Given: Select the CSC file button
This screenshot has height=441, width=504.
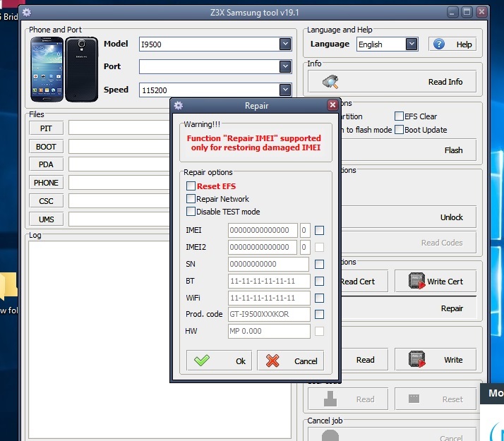Looking at the screenshot, I should point(46,201).
